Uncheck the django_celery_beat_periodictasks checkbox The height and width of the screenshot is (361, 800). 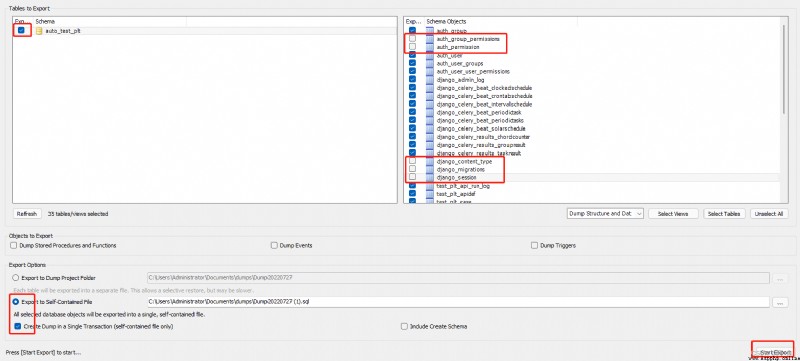(412, 120)
